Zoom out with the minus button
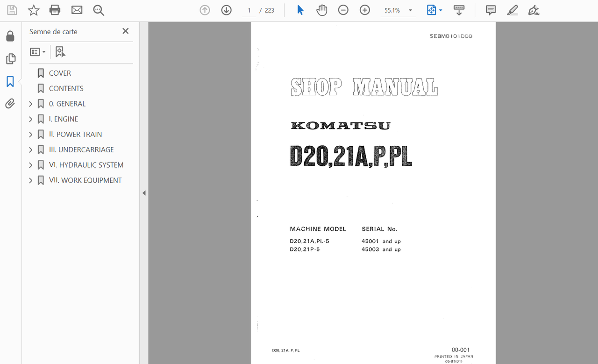 [x=343, y=10]
